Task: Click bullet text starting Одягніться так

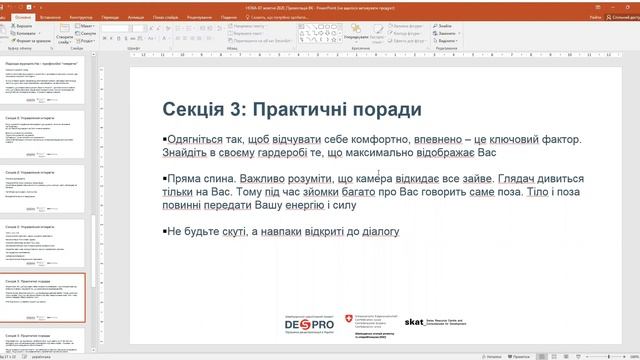Action: [372, 146]
